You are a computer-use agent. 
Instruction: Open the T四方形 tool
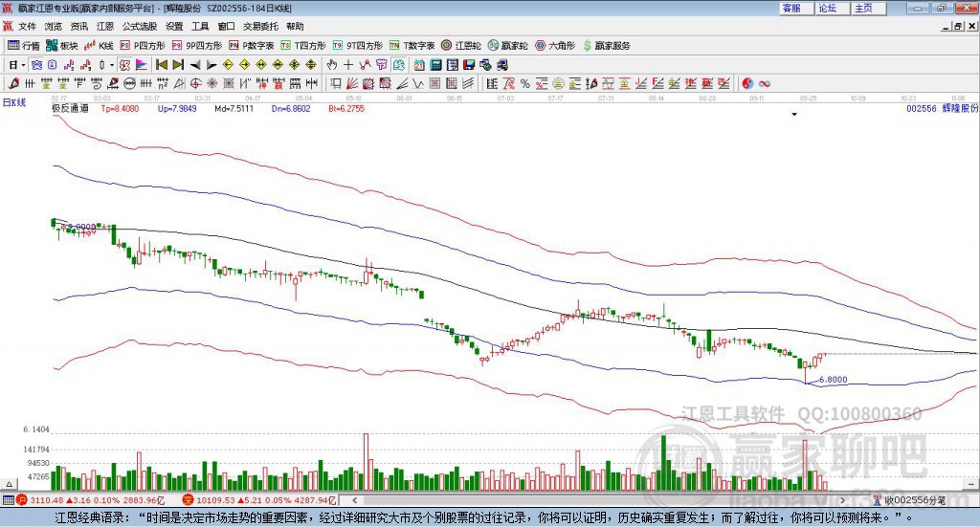[303, 46]
